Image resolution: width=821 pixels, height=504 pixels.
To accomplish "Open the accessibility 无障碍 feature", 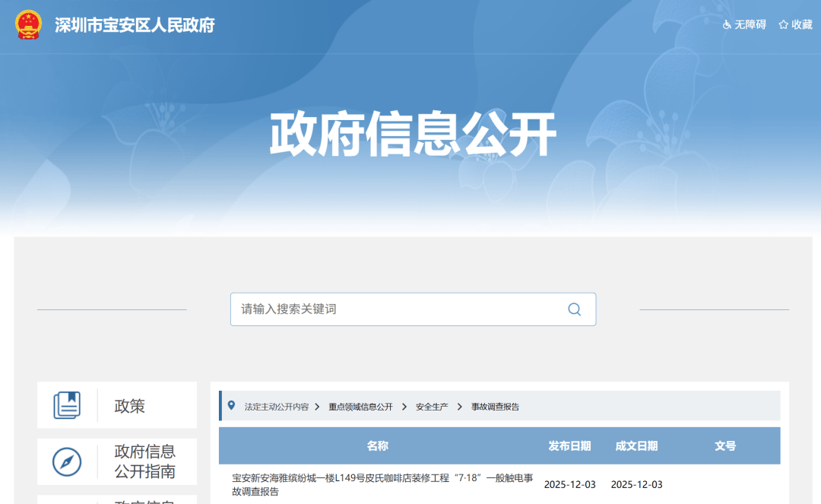I will pyautogui.click(x=743, y=24).
